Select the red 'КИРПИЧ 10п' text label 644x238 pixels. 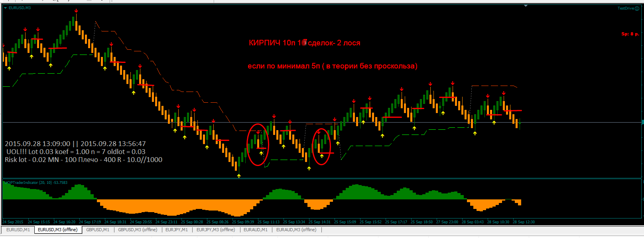pos(305,43)
